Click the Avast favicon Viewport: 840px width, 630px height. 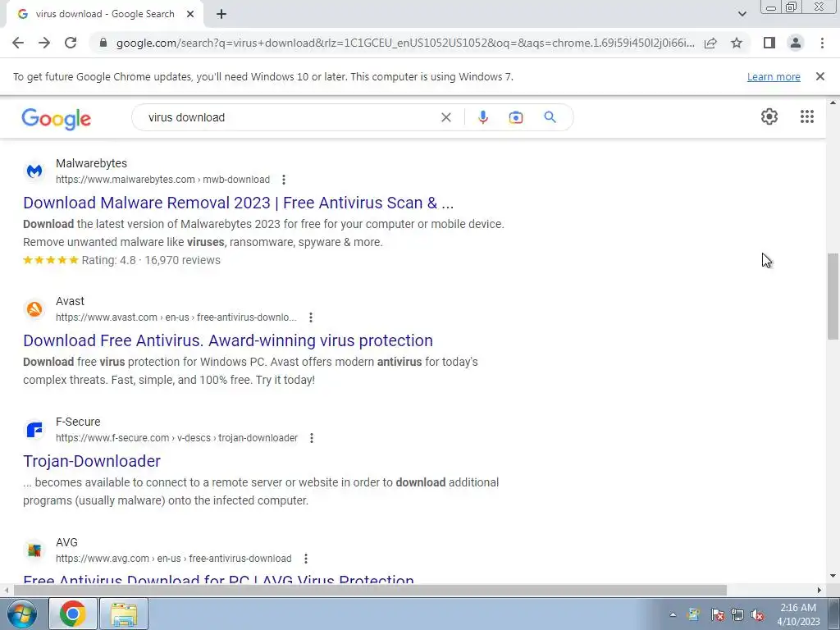click(34, 309)
